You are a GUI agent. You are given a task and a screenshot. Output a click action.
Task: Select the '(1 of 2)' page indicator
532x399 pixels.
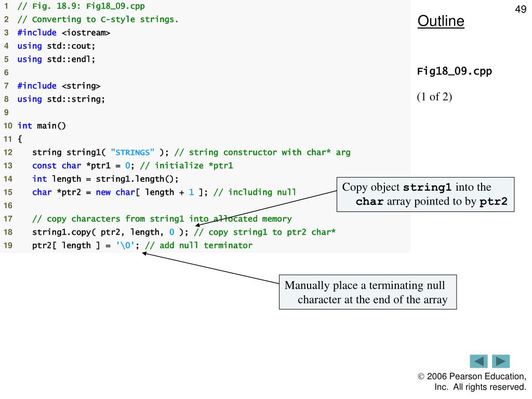(x=434, y=97)
